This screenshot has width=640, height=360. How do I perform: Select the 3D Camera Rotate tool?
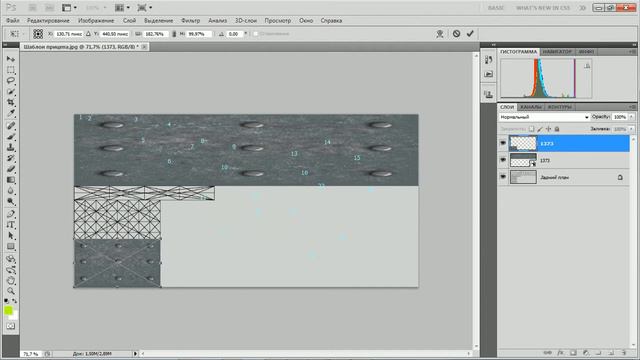tap(11, 269)
